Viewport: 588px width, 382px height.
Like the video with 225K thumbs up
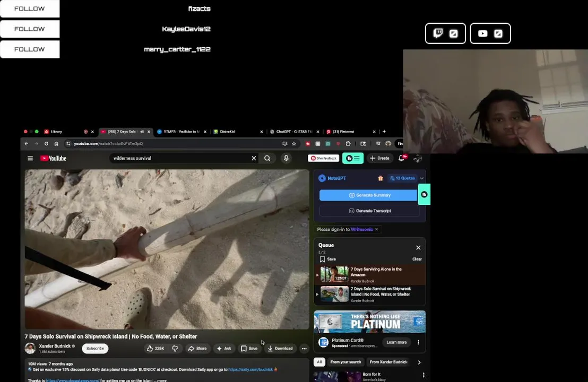tap(155, 348)
